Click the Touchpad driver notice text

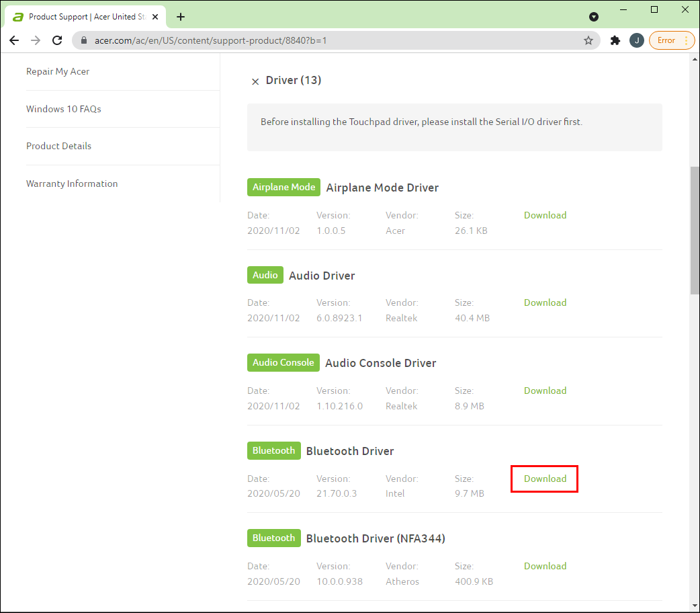click(x=421, y=122)
